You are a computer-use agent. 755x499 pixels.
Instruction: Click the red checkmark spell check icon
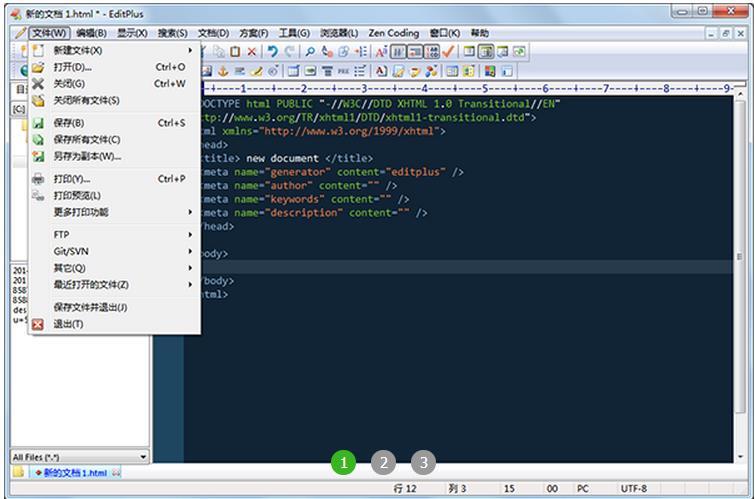coord(449,51)
